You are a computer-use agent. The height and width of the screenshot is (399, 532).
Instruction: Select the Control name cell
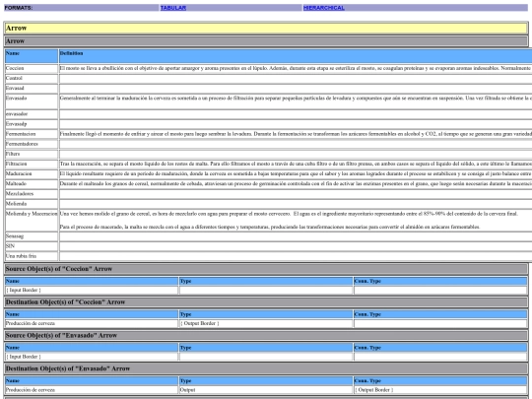pos(32,79)
